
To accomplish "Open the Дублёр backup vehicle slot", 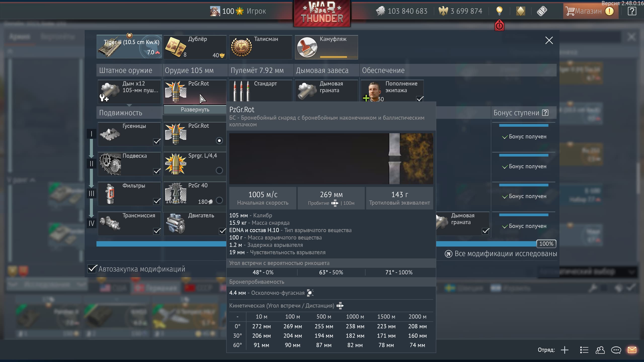I will pyautogui.click(x=195, y=47).
